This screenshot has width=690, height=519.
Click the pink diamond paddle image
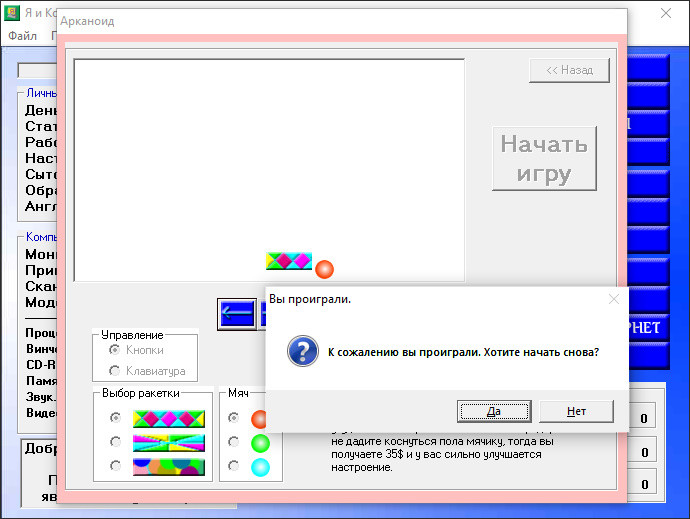point(169,419)
